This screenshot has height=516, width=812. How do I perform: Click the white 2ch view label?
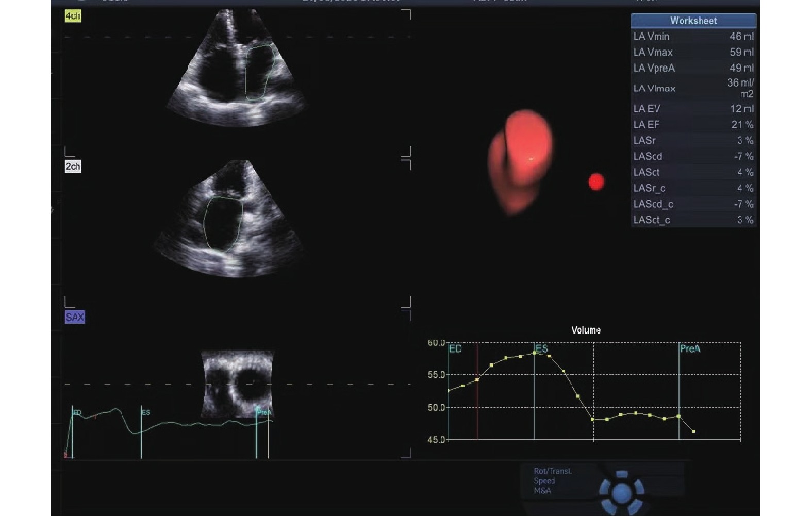tap(73, 167)
